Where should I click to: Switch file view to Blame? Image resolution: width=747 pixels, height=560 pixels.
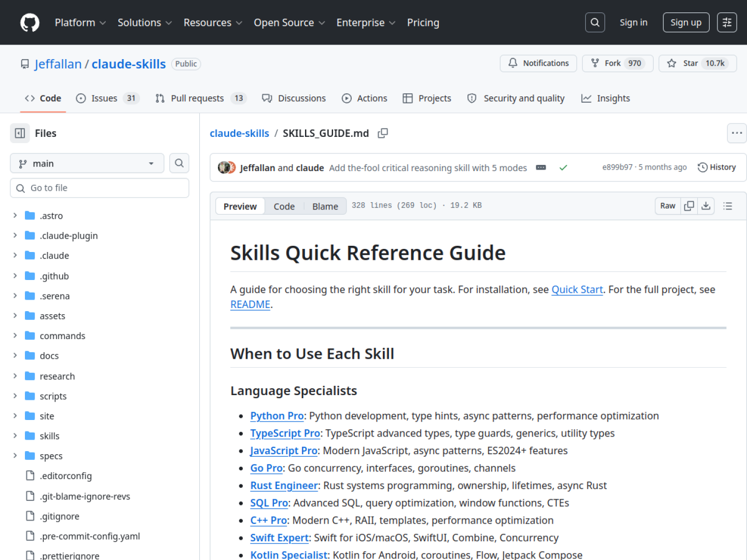325,206
